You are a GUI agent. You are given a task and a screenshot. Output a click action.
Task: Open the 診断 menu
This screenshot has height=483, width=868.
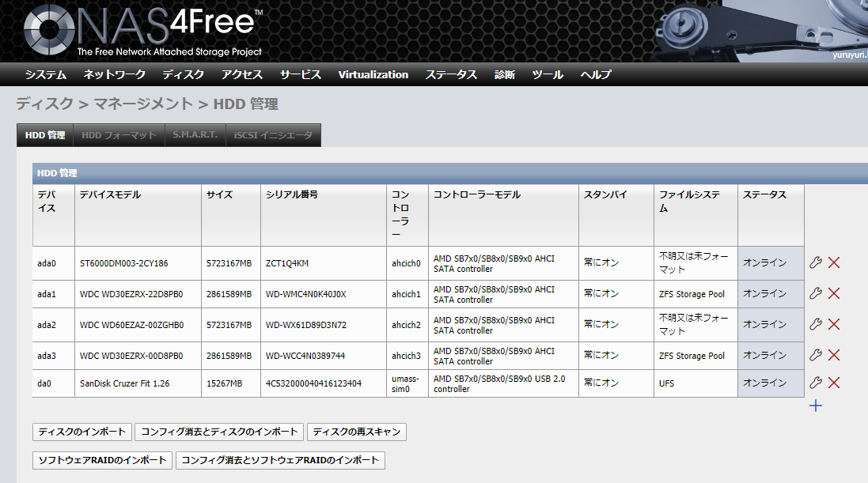(x=505, y=74)
